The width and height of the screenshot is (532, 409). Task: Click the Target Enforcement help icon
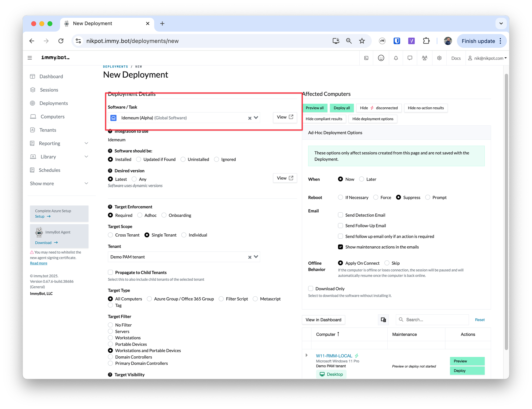click(110, 207)
